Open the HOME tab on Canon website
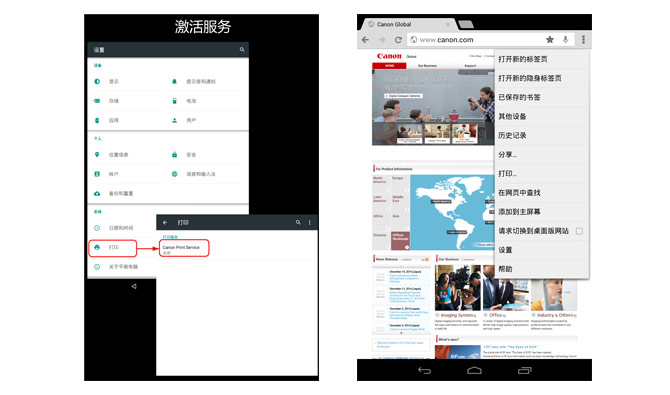This screenshot has height=395, width=670. [389, 66]
